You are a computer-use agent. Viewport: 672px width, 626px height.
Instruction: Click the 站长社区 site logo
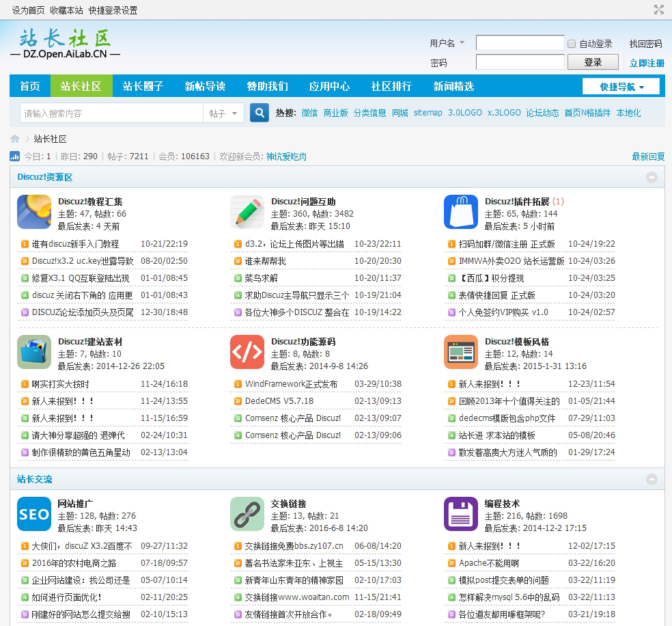[x=65, y=43]
